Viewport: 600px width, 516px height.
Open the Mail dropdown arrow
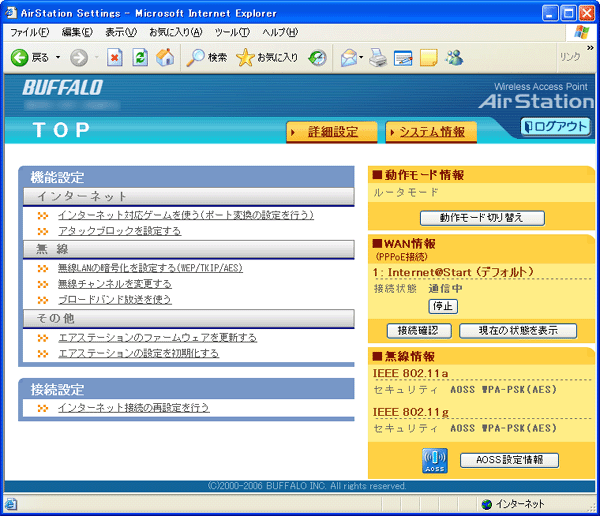point(361,58)
